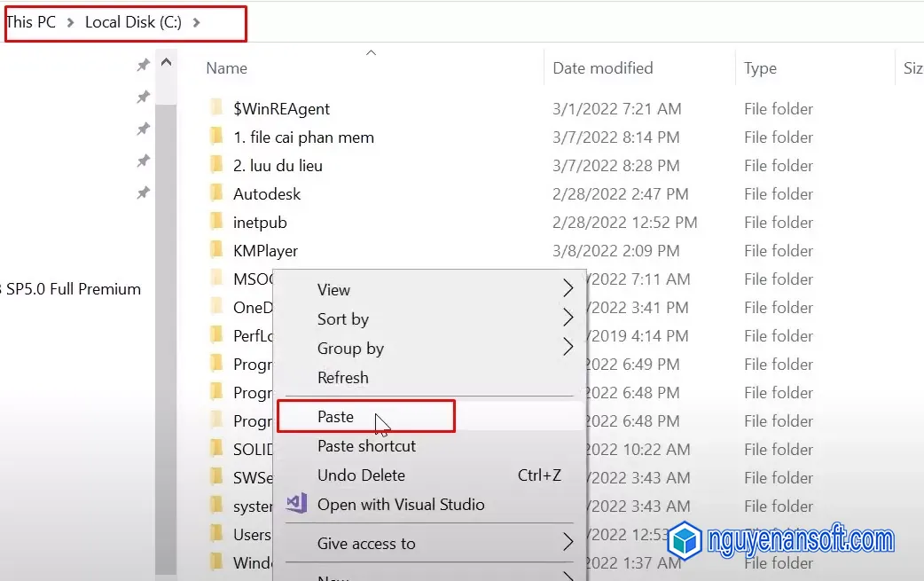
Task: Click the Visual Studio icon in context menu
Action: 296,504
